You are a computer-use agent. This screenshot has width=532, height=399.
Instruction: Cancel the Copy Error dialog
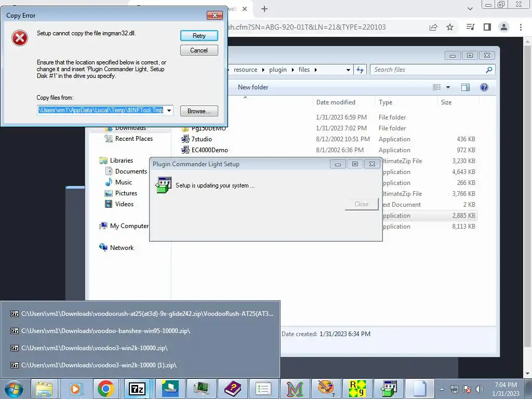click(x=199, y=50)
